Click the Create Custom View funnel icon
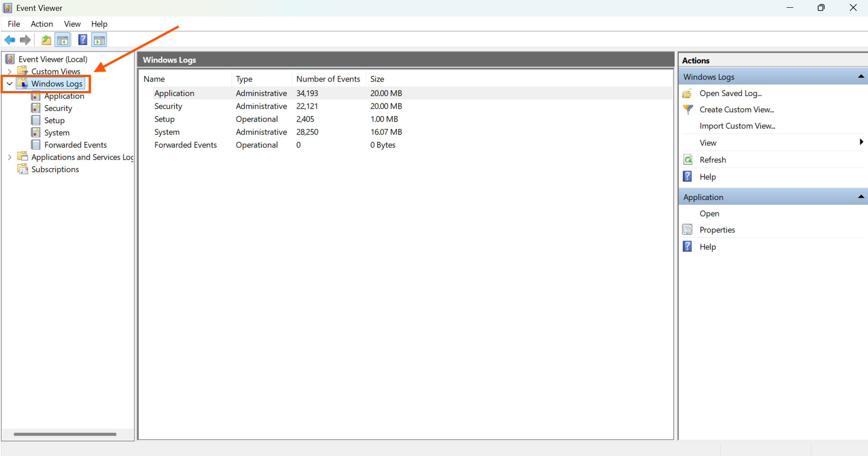The width and height of the screenshot is (868, 456). 688,110
